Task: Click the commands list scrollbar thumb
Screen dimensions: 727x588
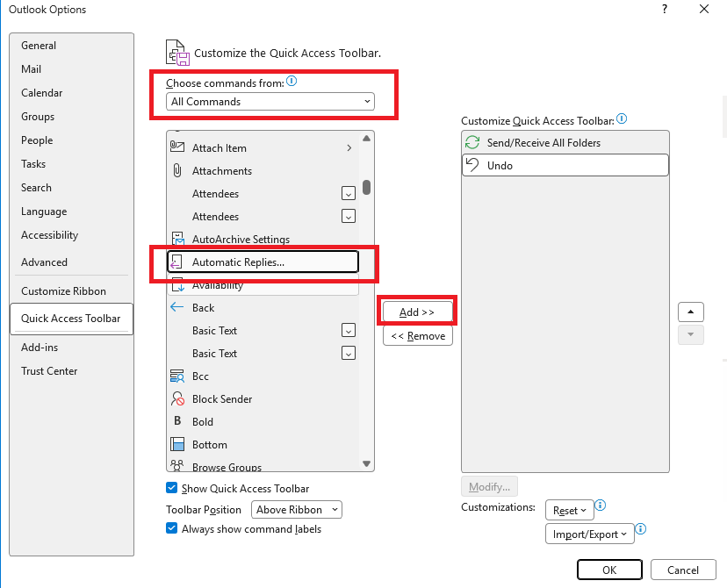Action: click(366, 188)
